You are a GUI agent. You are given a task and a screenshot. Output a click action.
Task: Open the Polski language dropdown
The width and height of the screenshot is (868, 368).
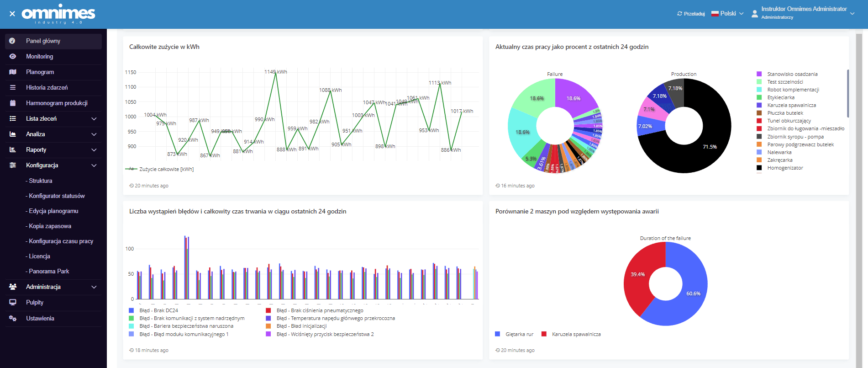click(x=728, y=14)
